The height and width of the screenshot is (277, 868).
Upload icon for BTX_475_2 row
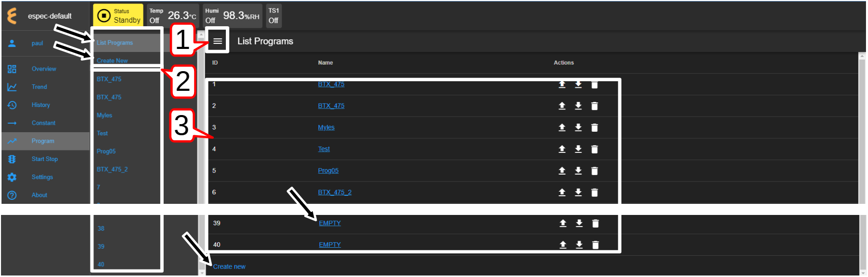pos(562,192)
